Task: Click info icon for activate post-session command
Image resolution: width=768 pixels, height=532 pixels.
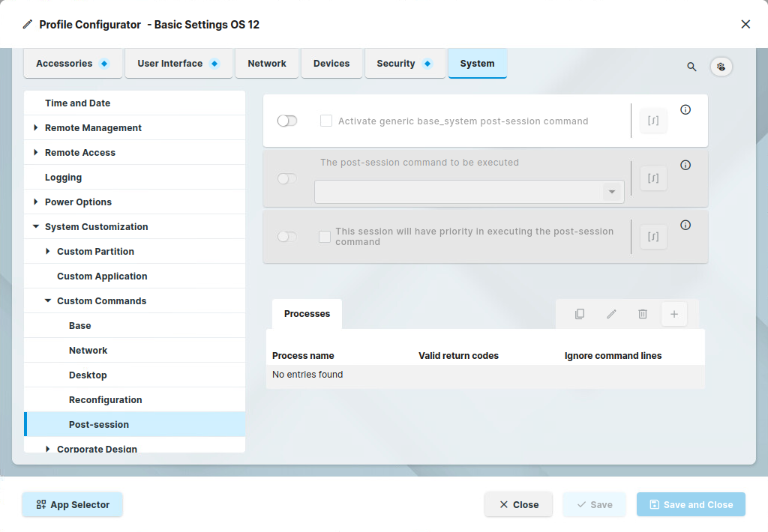Action: [x=685, y=109]
